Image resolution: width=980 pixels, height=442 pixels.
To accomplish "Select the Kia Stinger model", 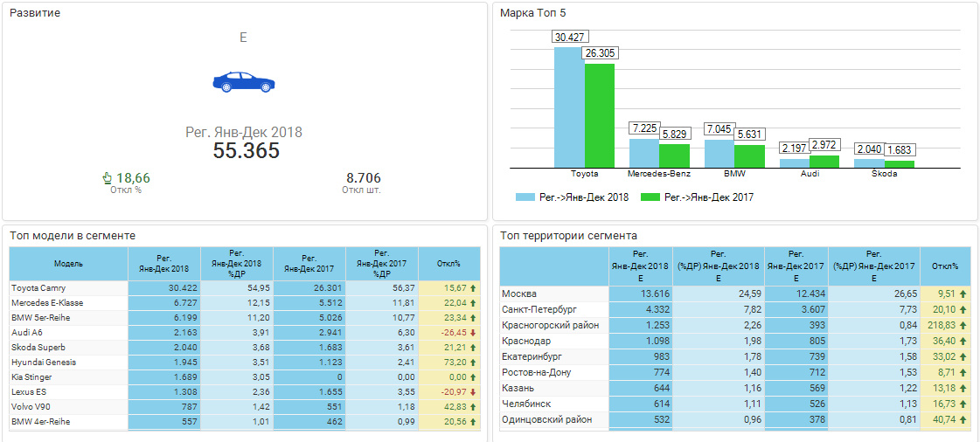I will click(31, 377).
